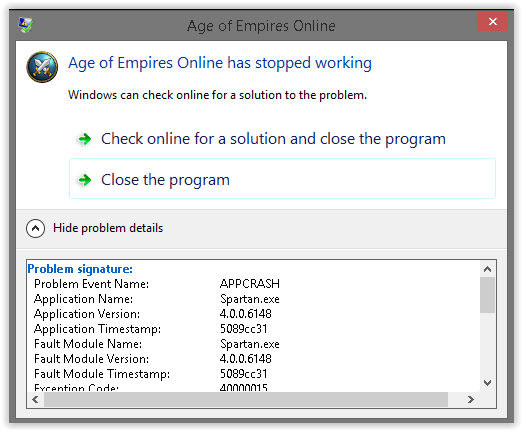The height and width of the screenshot is (431, 522).
Task: Choose Close the program option
Action: tap(282, 179)
